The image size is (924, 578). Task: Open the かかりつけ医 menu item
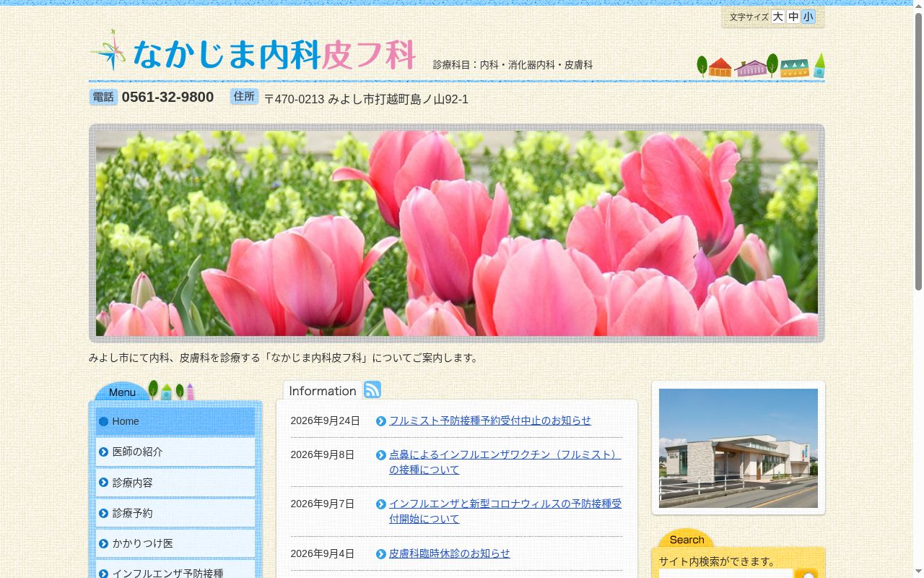175,543
